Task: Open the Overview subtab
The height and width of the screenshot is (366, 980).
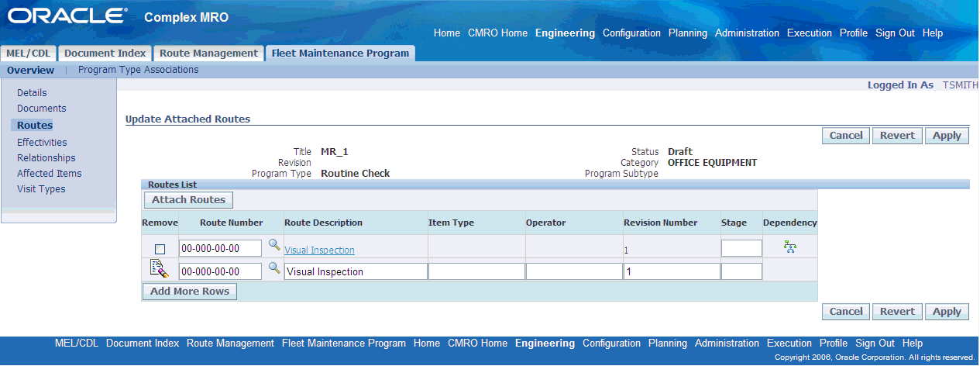Action: click(x=31, y=70)
